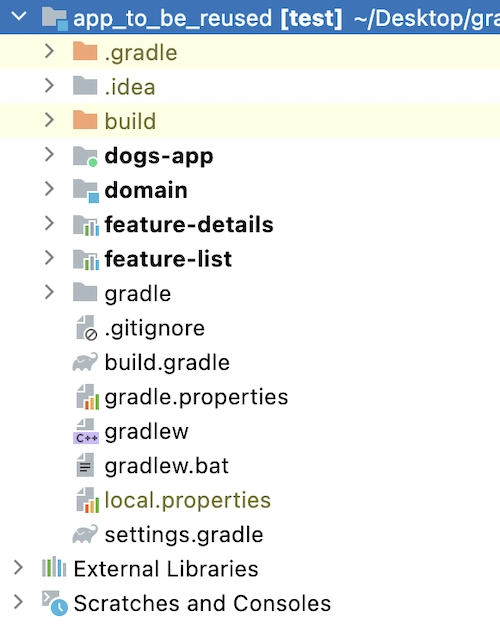Click the dogs-app module icon with green dot
The height and width of the screenshot is (624, 500).
coord(85,156)
